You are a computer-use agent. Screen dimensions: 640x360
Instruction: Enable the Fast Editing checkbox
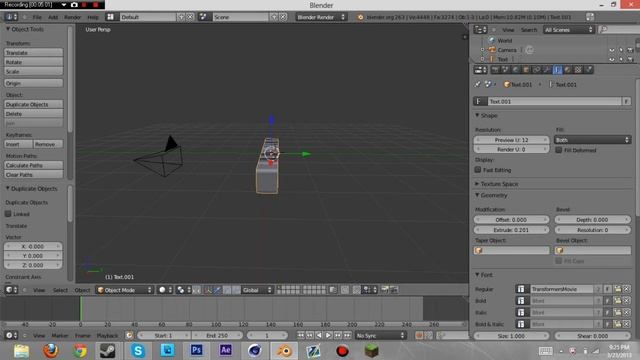tap(478, 170)
